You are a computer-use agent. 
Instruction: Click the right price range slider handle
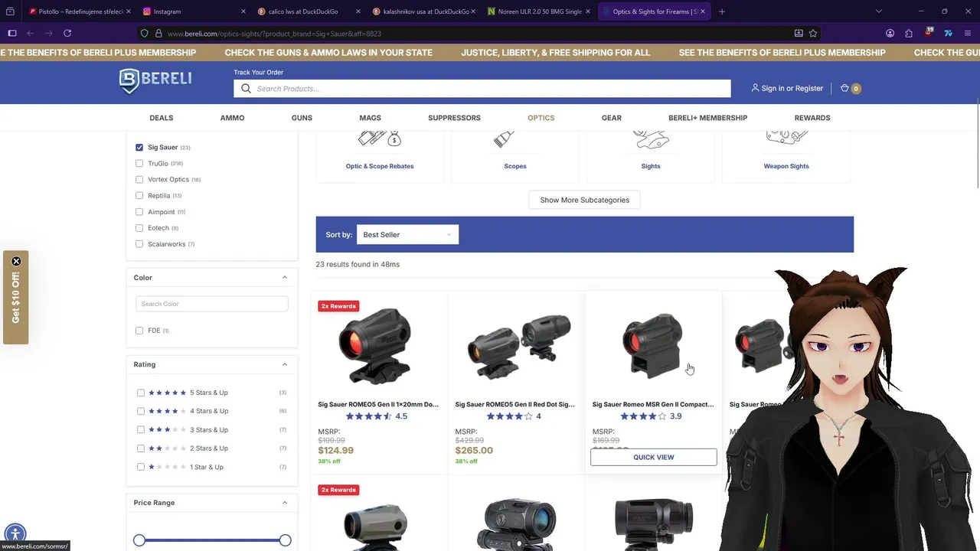[285, 540]
